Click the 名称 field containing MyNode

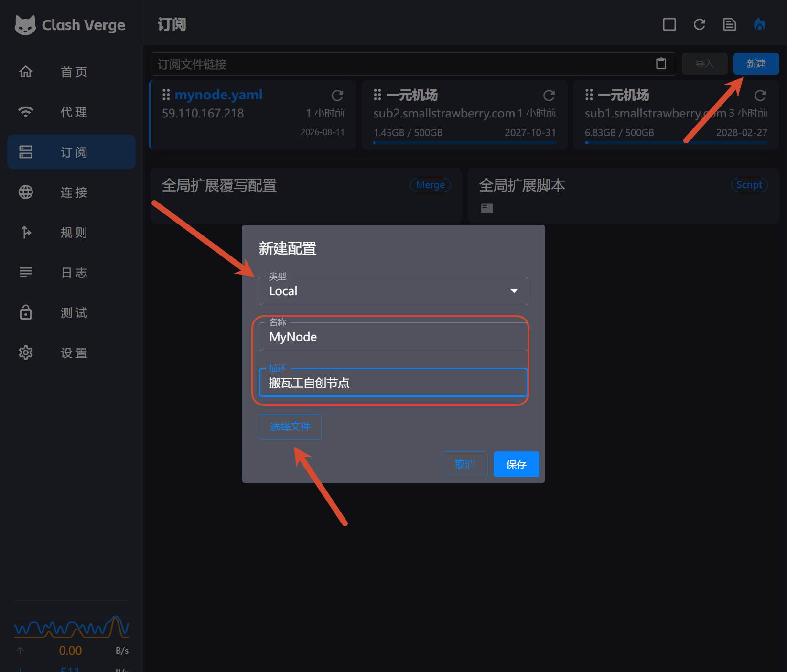coord(393,337)
